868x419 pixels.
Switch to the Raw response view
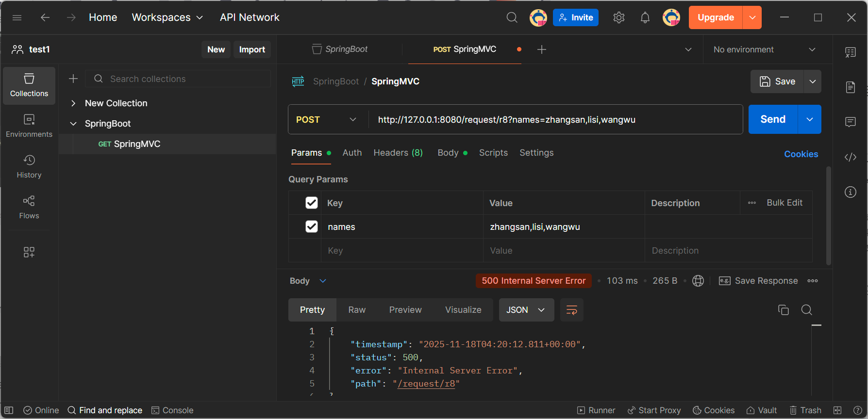tap(357, 310)
